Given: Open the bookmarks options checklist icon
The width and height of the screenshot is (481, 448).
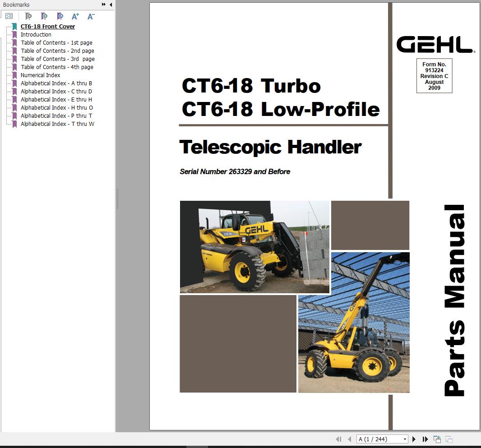Looking at the screenshot, I should [x=9, y=16].
